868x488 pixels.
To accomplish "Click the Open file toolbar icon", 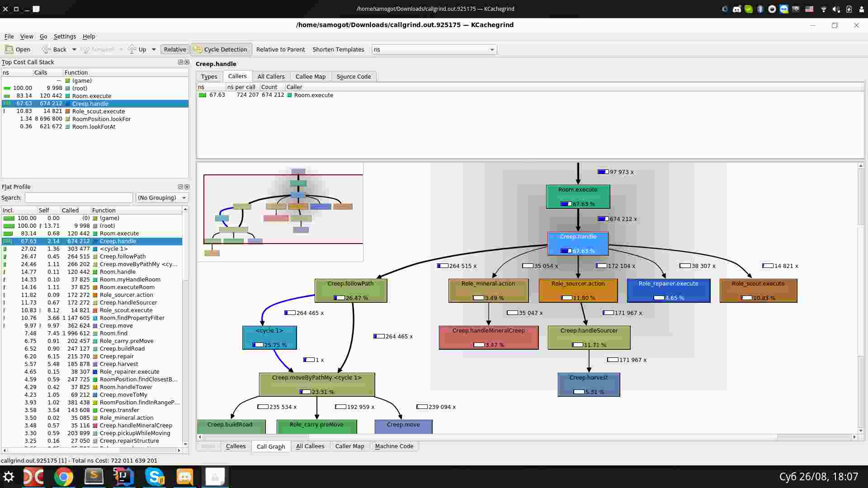I will (9, 49).
